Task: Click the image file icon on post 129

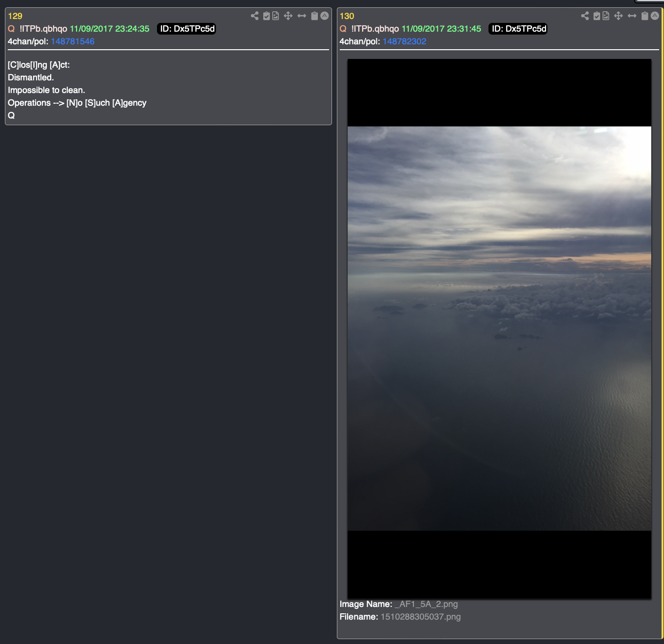Action: pos(275,16)
